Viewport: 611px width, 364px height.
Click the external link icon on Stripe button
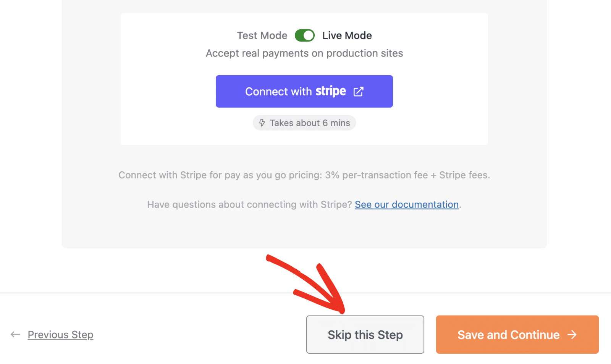coord(358,91)
